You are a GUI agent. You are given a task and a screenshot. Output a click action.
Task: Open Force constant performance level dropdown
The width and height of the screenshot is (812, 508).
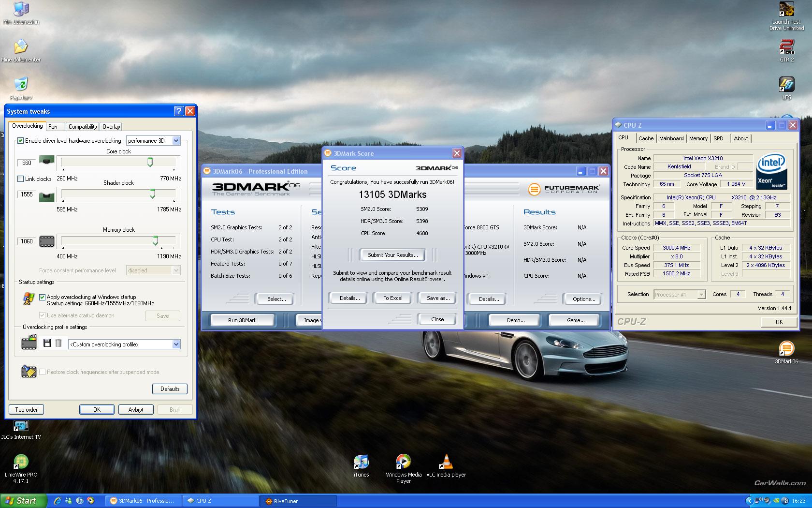153,270
